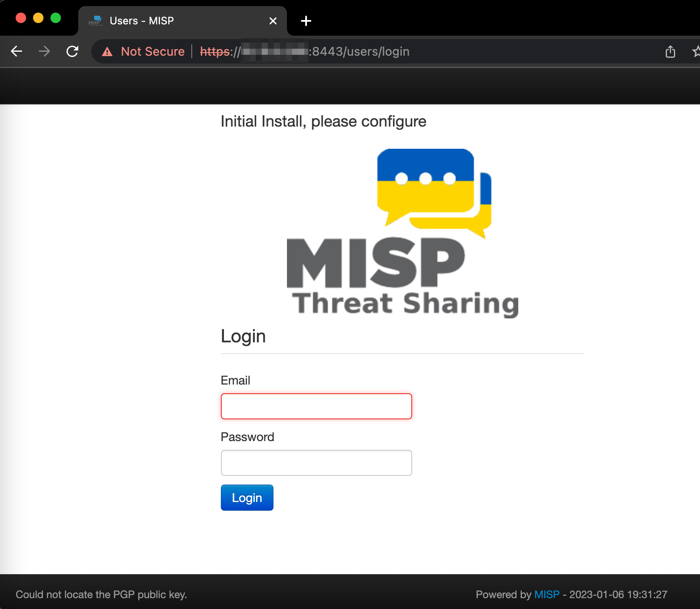700x609 pixels.
Task: Click the MISP Threat Sharing logo
Action: pyautogui.click(x=402, y=231)
